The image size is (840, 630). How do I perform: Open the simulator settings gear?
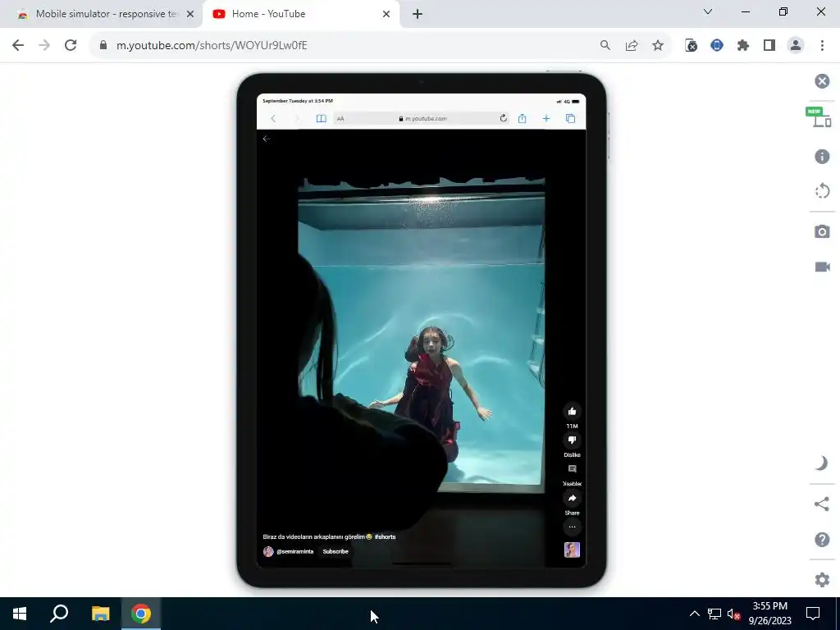click(822, 579)
